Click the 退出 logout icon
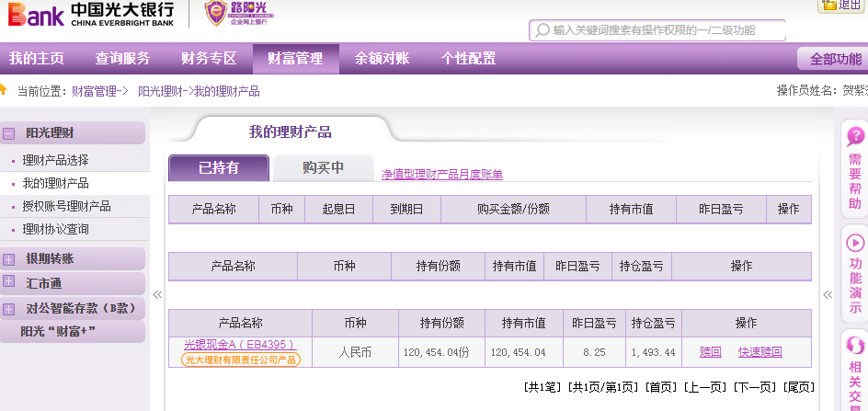 [x=828, y=5]
